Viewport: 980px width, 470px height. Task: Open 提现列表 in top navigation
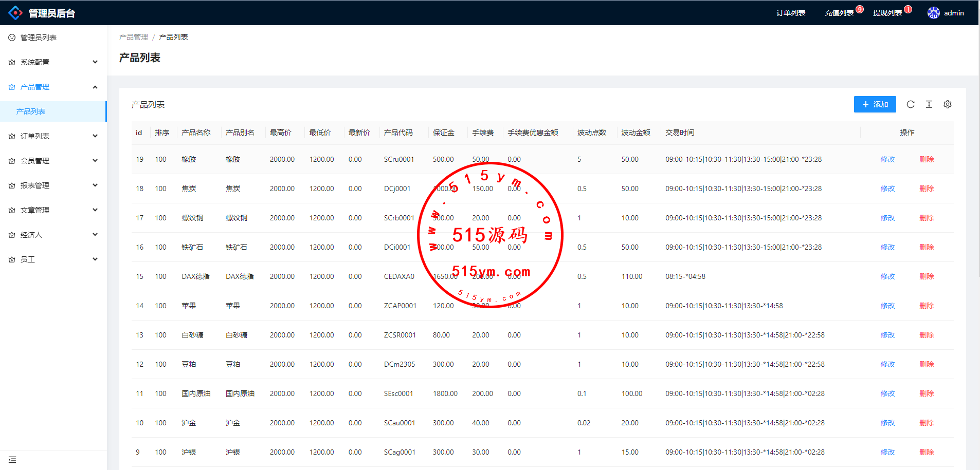pyautogui.click(x=887, y=13)
